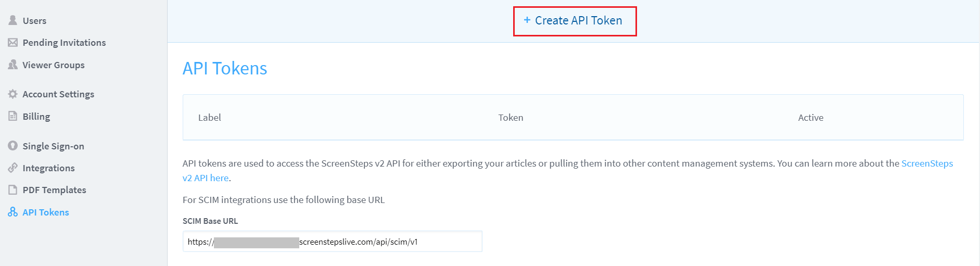The width and height of the screenshot is (980, 266).
Task: Select Single Sign-on in the sidebar
Action: [53, 146]
